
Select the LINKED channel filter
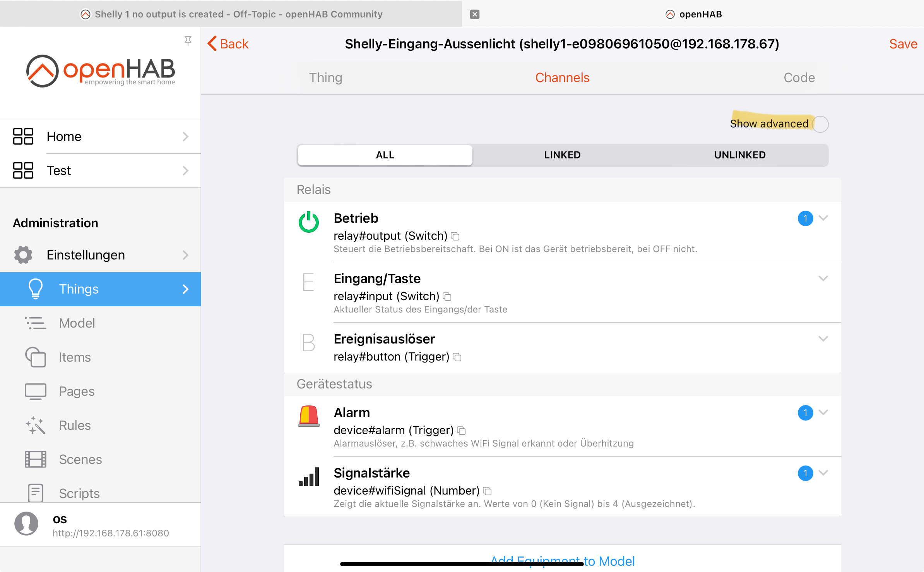(562, 155)
